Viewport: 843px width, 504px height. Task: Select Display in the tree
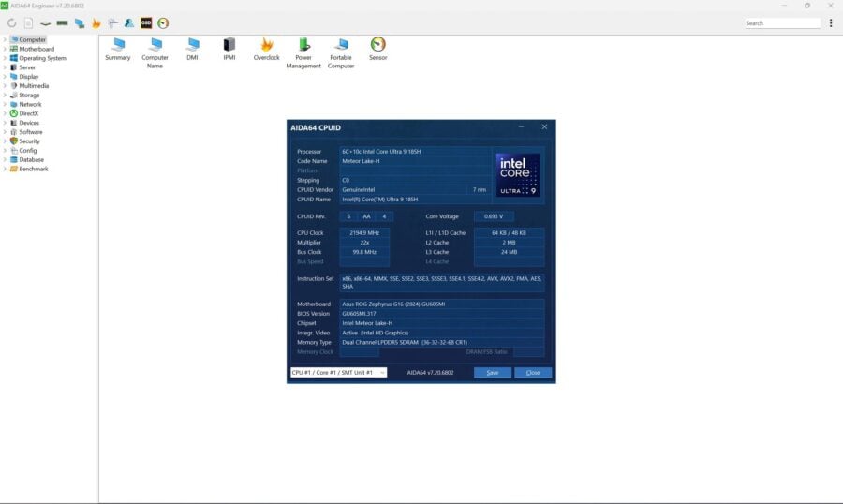[28, 77]
